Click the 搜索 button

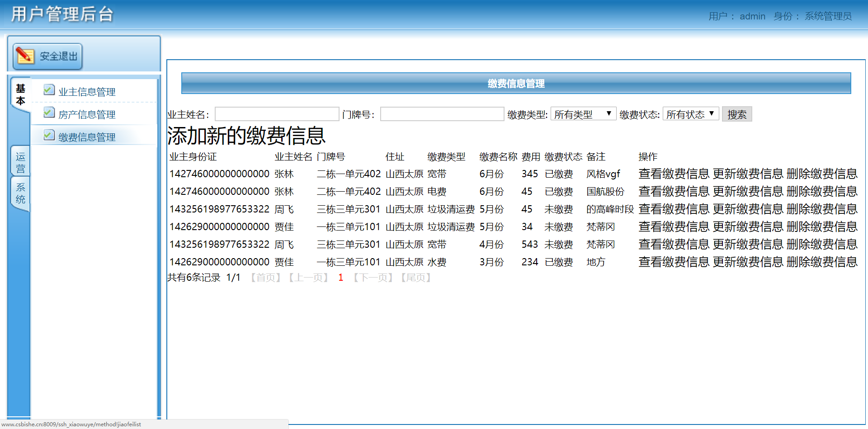(737, 113)
